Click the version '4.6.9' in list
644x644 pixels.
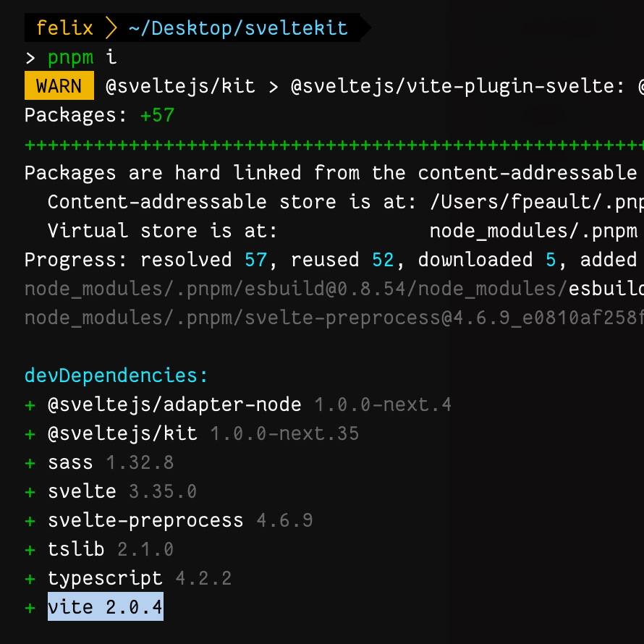click(x=284, y=520)
